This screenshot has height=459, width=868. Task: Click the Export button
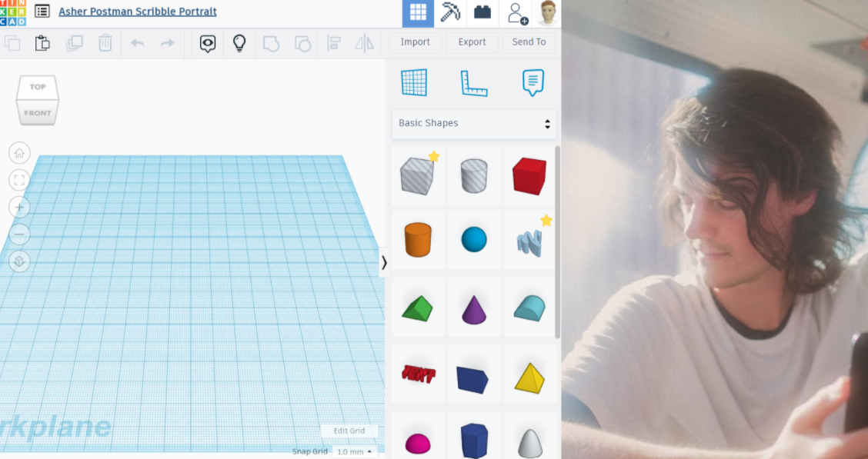(472, 42)
